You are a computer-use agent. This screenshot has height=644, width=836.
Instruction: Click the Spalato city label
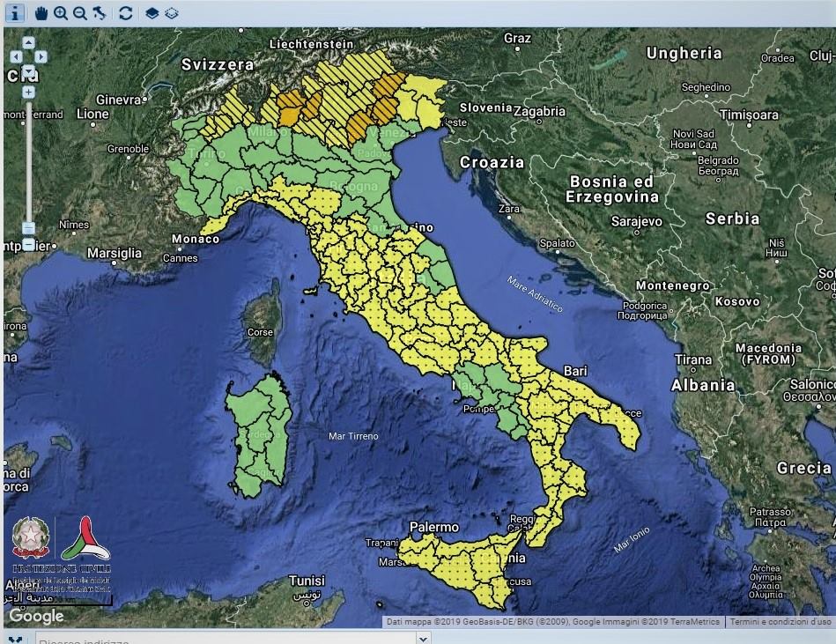[557, 243]
